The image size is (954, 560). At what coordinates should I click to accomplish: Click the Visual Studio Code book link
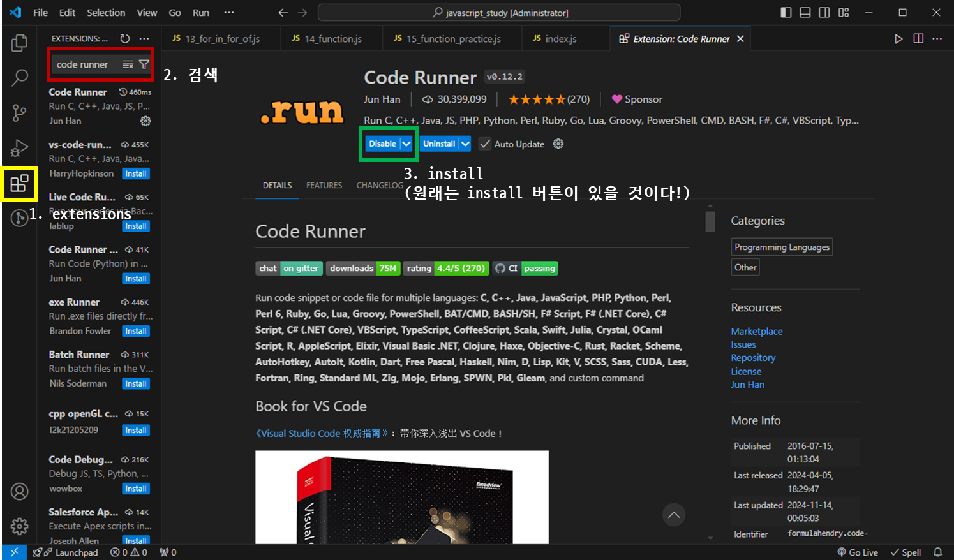[x=322, y=434]
